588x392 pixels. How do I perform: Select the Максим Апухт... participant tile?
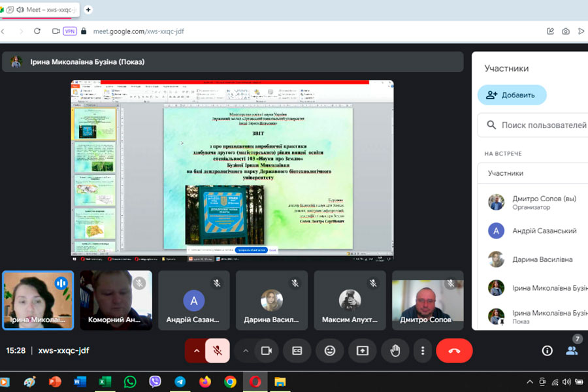pyautogui.click(x=350, y=300)
